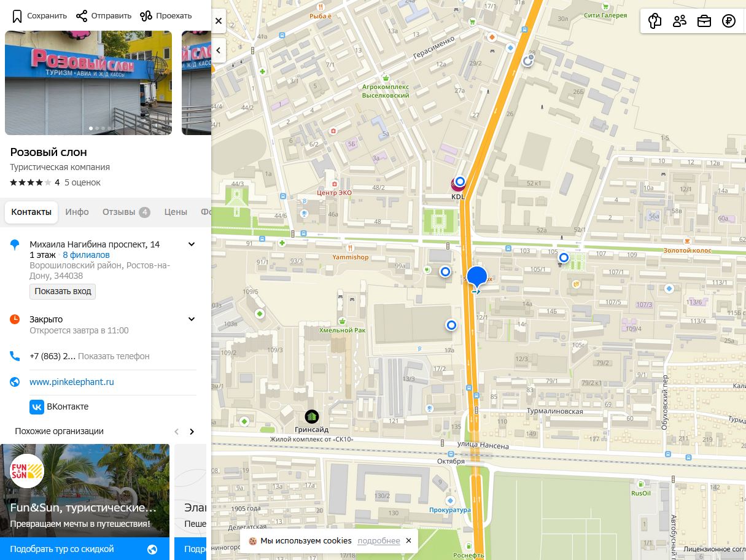This screenshot has width=746, height=560.
Task: Open the people toolbar icon
Action: click(x=680, y=21)
